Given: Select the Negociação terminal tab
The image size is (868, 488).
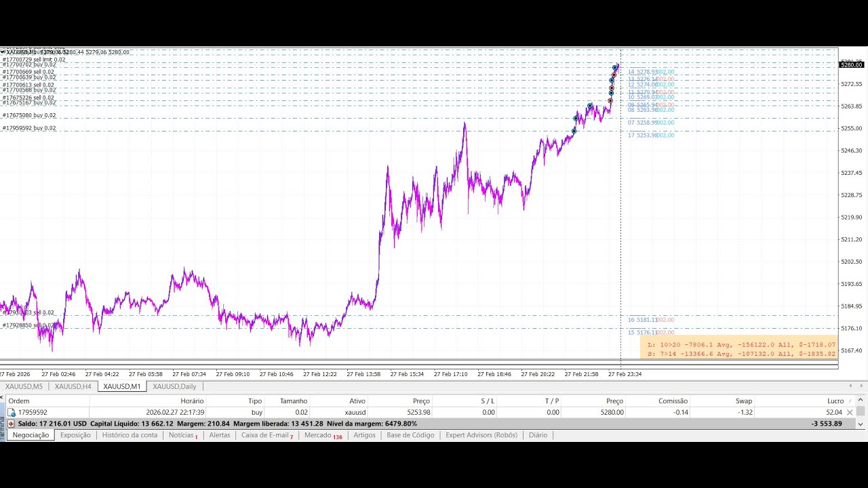Looking at the screenshot, I should (31, 435).
